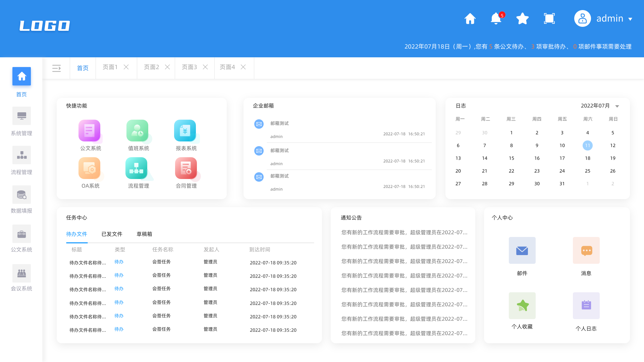This screenshot has width=644, height=362.
Task: Click the 发起人 column header
Action: tap(211, 249)
